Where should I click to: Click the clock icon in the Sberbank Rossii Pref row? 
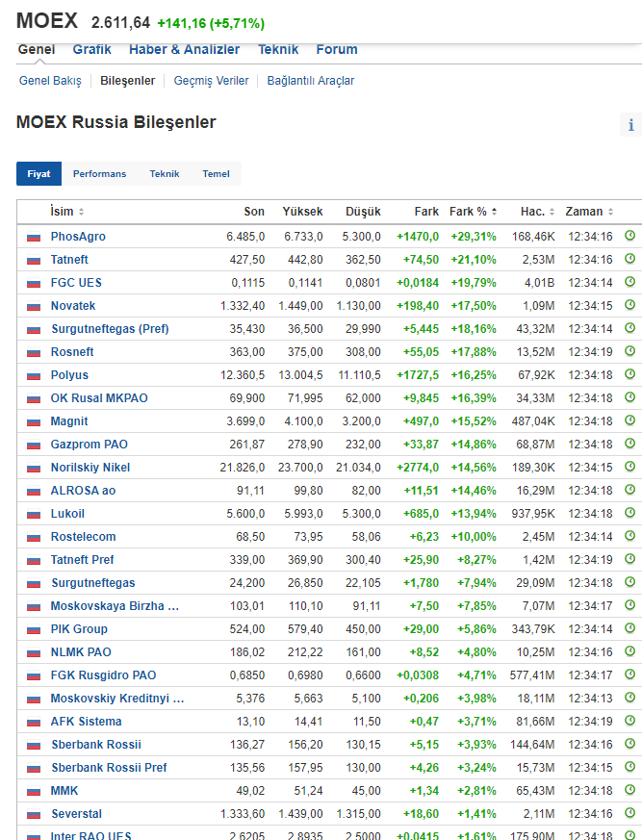point(630,766)
